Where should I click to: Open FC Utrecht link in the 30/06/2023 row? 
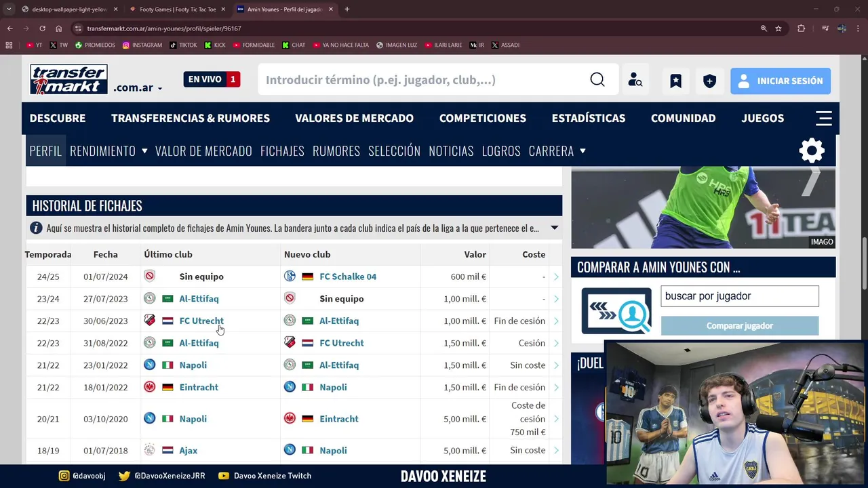click(201, 321)
